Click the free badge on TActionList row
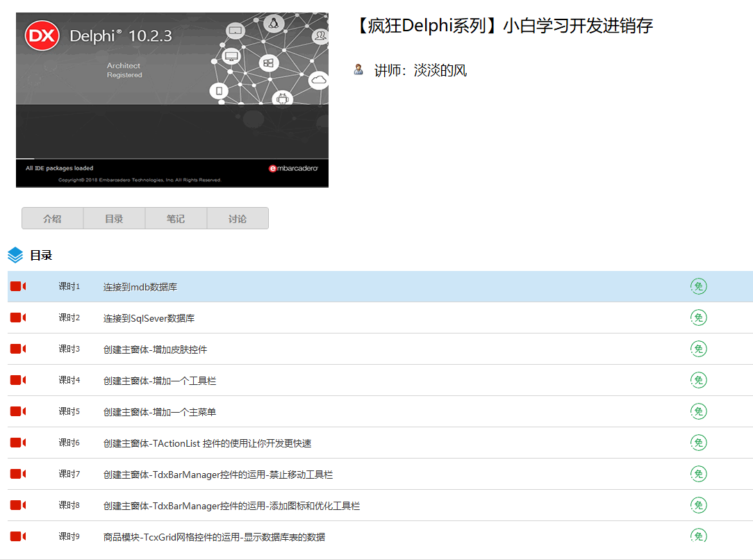The width and height of the screenshot is (753, 560). [x=699, y=443]
